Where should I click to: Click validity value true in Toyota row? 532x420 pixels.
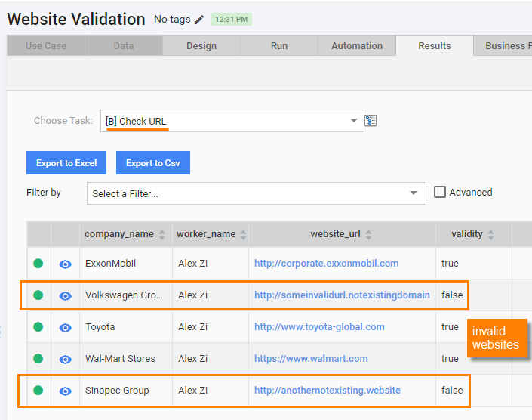pyautogui.click(x=450, y=326)
